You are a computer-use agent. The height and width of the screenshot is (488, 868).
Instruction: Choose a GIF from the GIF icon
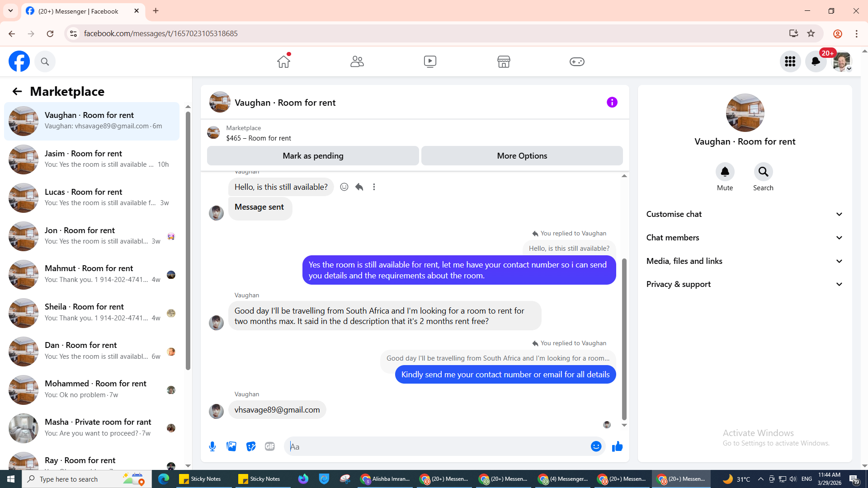point(270,447)
